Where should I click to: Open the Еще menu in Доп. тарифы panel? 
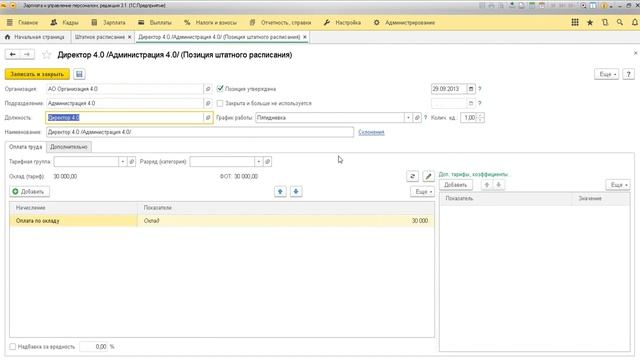(618, 185)
